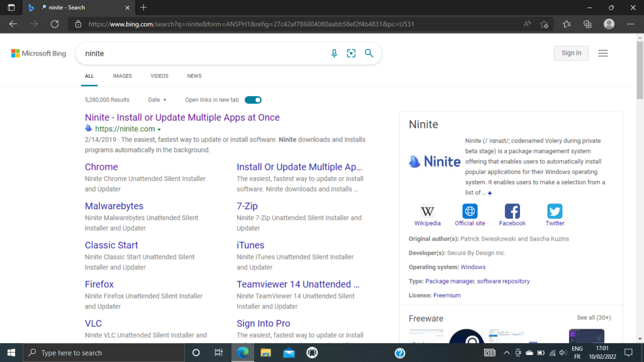Open visual search camera icon

[x=351, y=53]
